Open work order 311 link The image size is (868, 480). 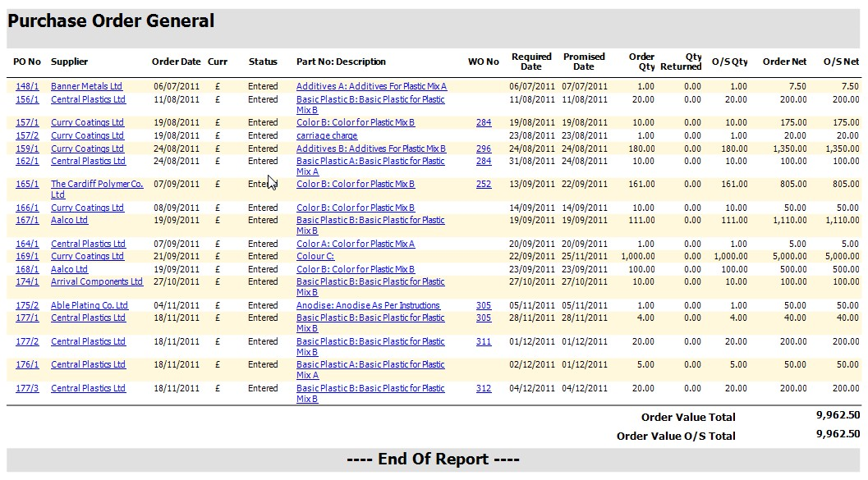click(484, 341)
